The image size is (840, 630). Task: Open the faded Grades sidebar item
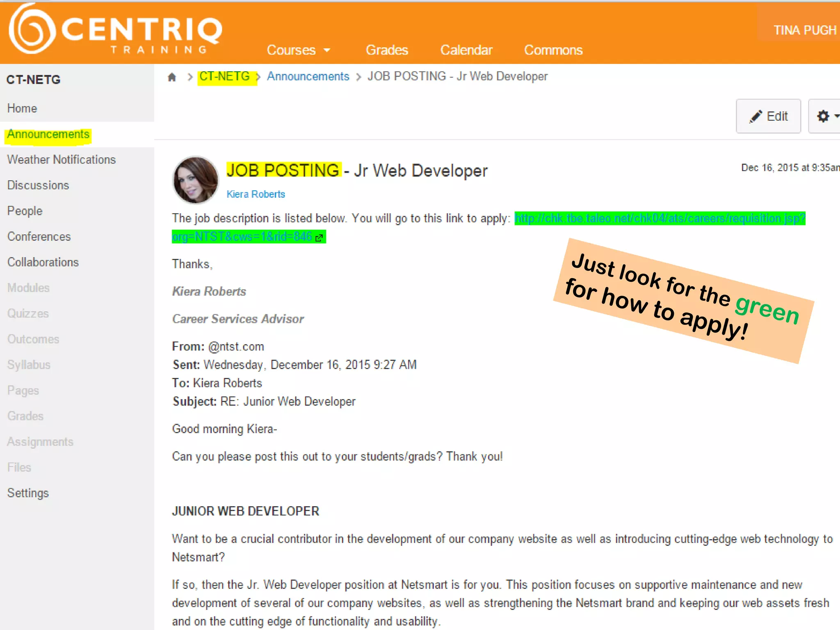tap(25, 416)
